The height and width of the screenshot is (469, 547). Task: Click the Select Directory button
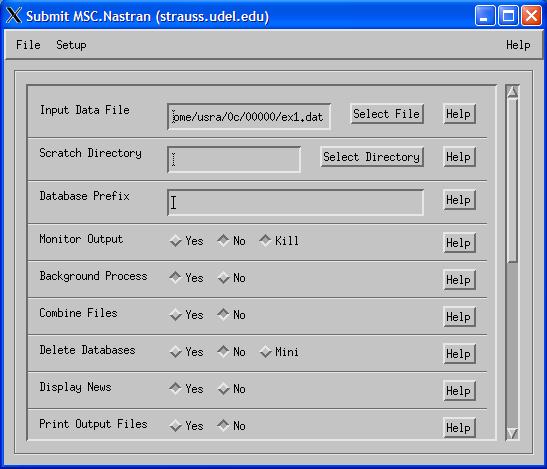tap(372, 157)
